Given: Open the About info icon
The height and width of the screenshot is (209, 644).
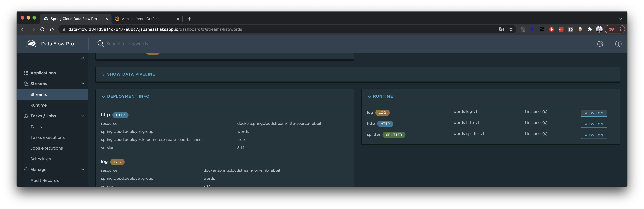Looking at the screenshot, I should 618,44.
